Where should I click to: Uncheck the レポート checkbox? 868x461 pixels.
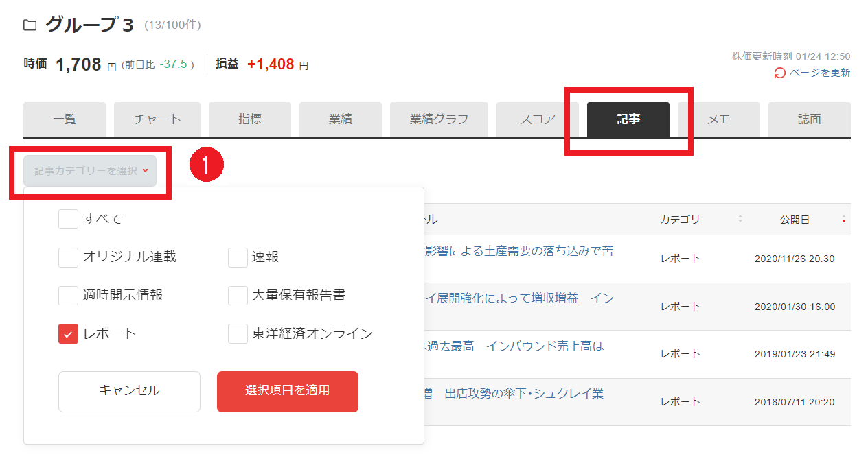point(68,334)
